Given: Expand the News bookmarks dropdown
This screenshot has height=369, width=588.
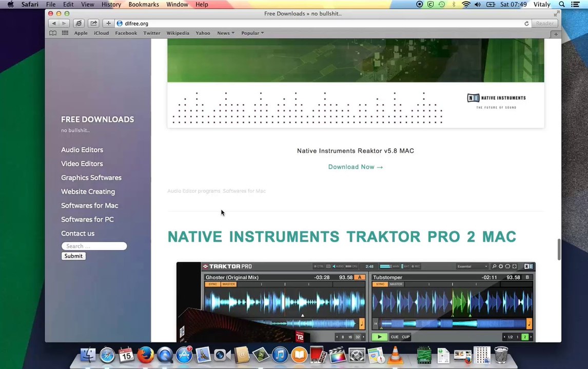Looking at the screenshot, I should click(226, 33).
